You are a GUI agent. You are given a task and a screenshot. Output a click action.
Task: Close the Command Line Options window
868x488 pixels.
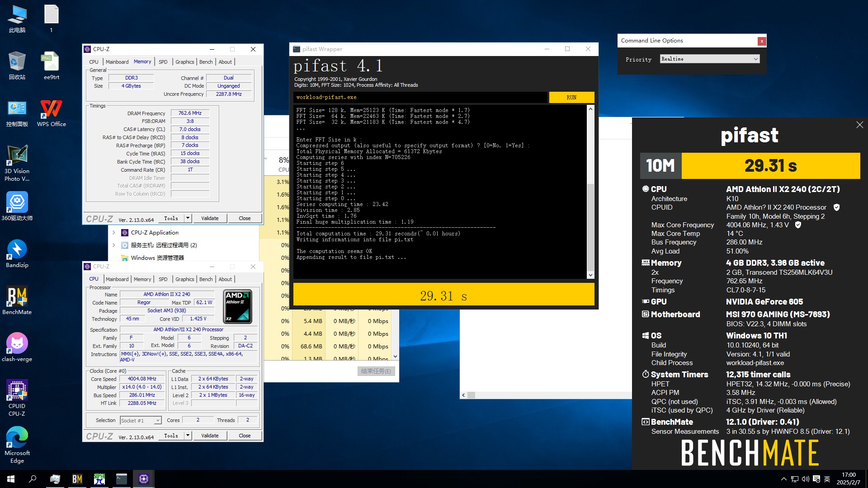762,41
